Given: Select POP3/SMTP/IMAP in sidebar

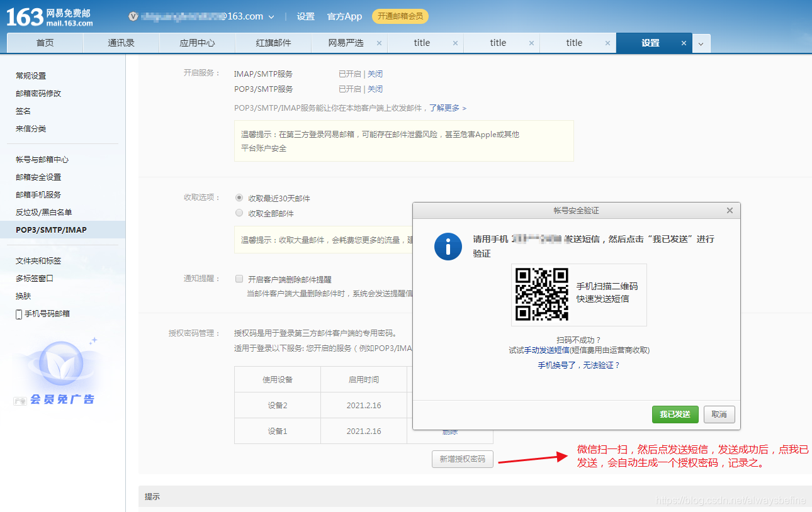Looking at the screenshot, I should (x=62, y=230).
